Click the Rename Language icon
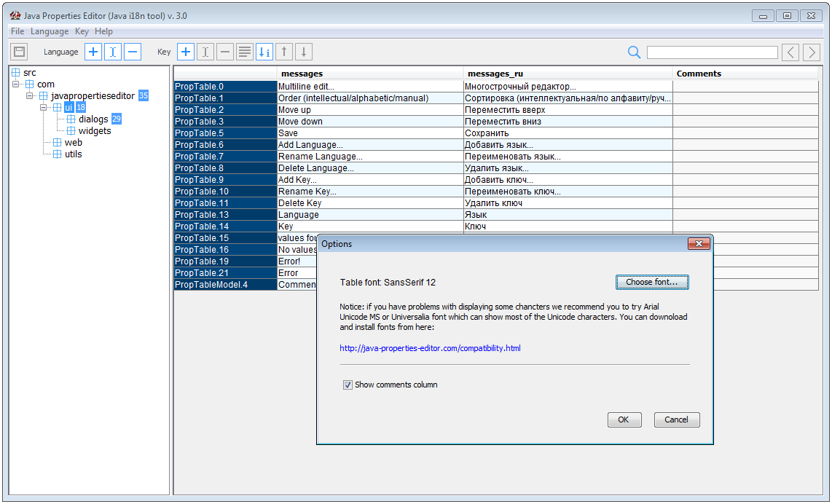 112,52
